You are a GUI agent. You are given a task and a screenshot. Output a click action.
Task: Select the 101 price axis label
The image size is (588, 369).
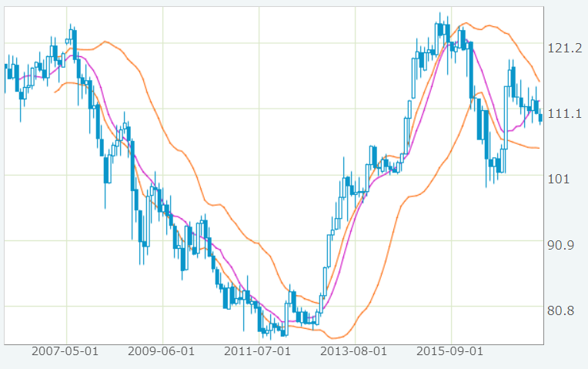click(559, 179)
